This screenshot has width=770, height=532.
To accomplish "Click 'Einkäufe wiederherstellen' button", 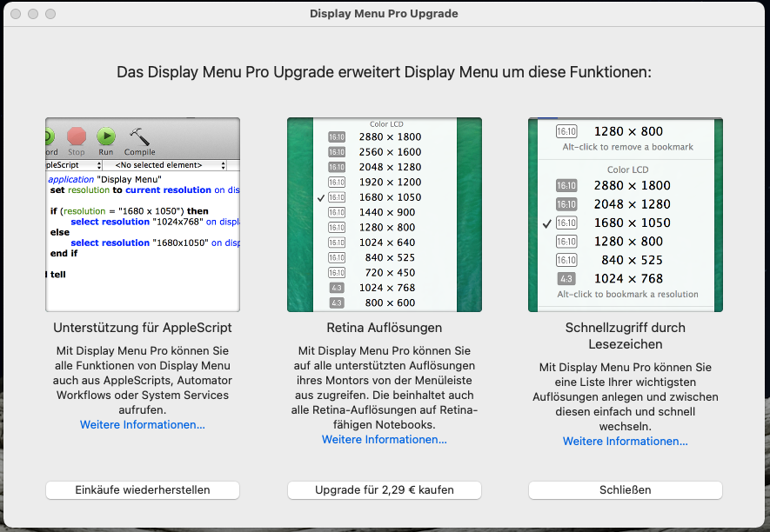I will click(x=143, y=490).
